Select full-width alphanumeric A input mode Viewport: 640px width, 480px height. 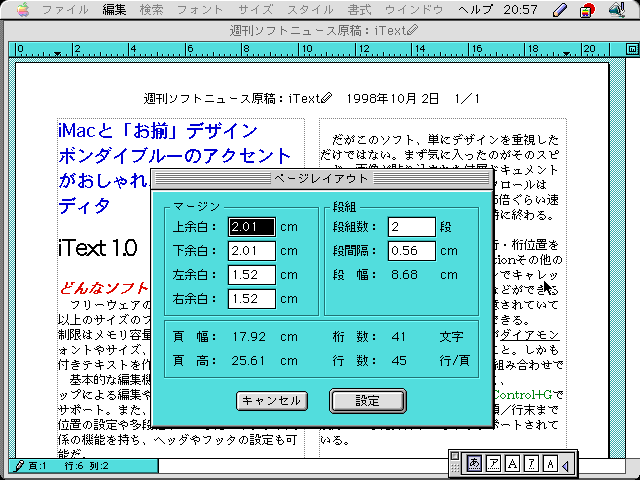(x=513, y=464)
